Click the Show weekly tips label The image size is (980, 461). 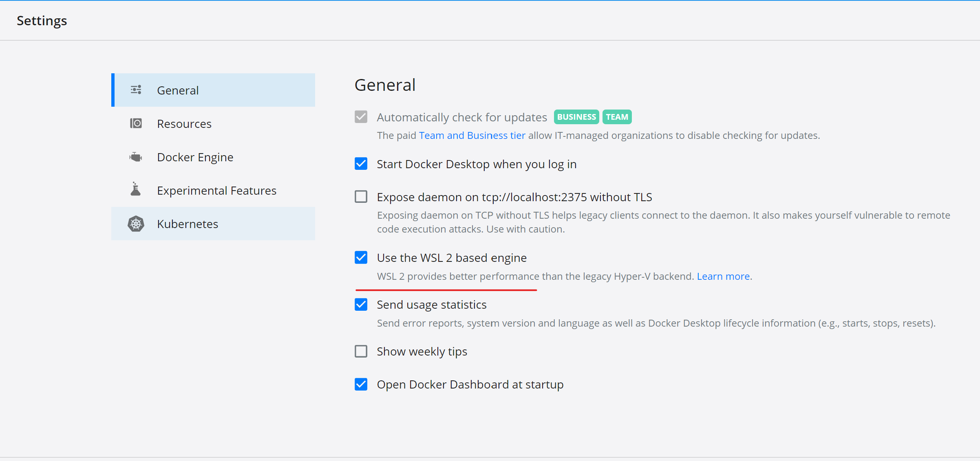tap(422, 351)
